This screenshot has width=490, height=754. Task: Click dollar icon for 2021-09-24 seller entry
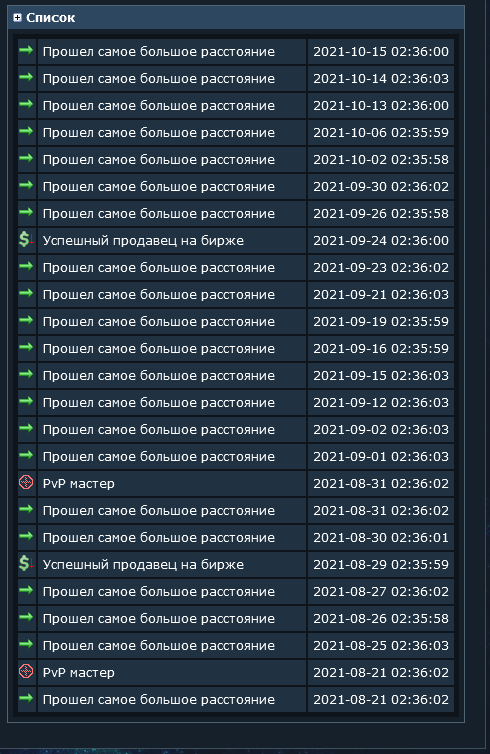[26, 239]
